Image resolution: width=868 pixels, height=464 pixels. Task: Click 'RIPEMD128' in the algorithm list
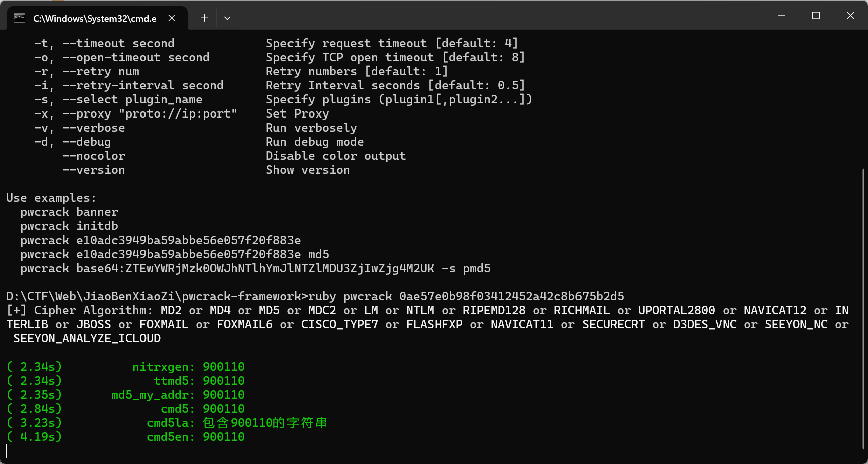pos(494,311)
